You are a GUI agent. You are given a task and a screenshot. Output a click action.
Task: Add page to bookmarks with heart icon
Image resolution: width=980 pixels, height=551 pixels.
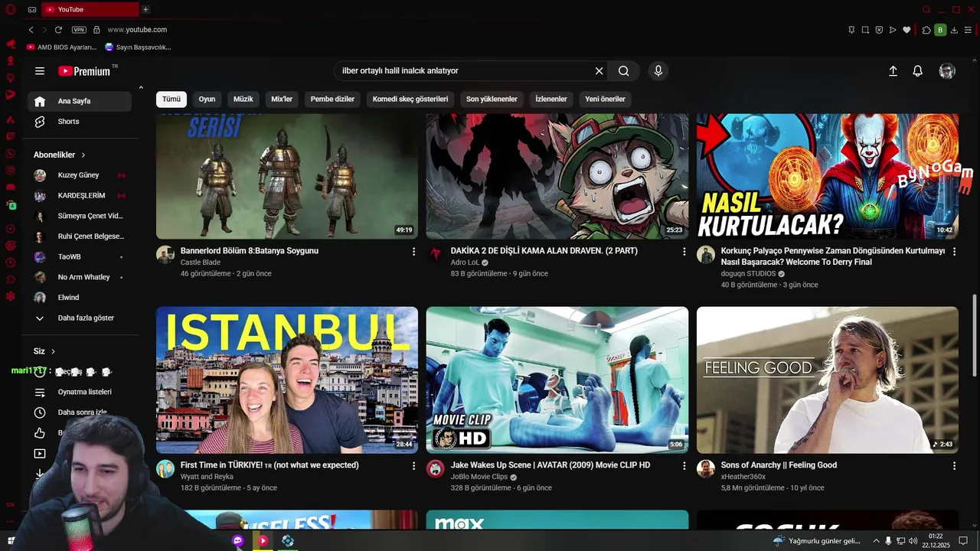[906, 30]
